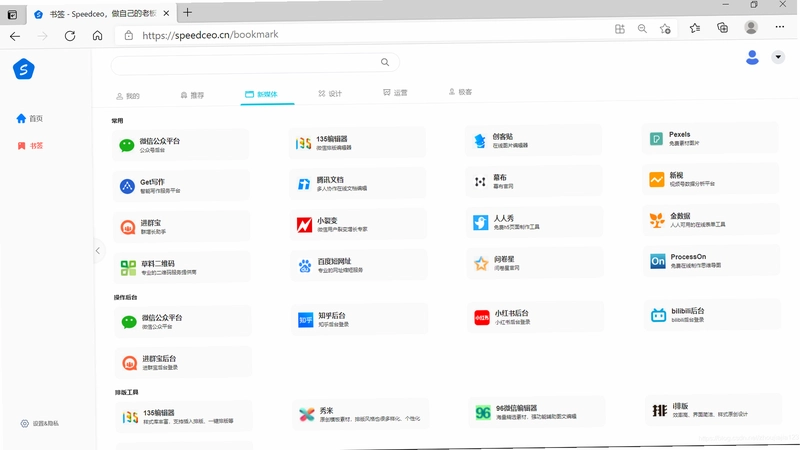The width and height of the screenshot is (800, 450).
Task: Open the 新视 bookmark
Action: [x=711, y=179]
